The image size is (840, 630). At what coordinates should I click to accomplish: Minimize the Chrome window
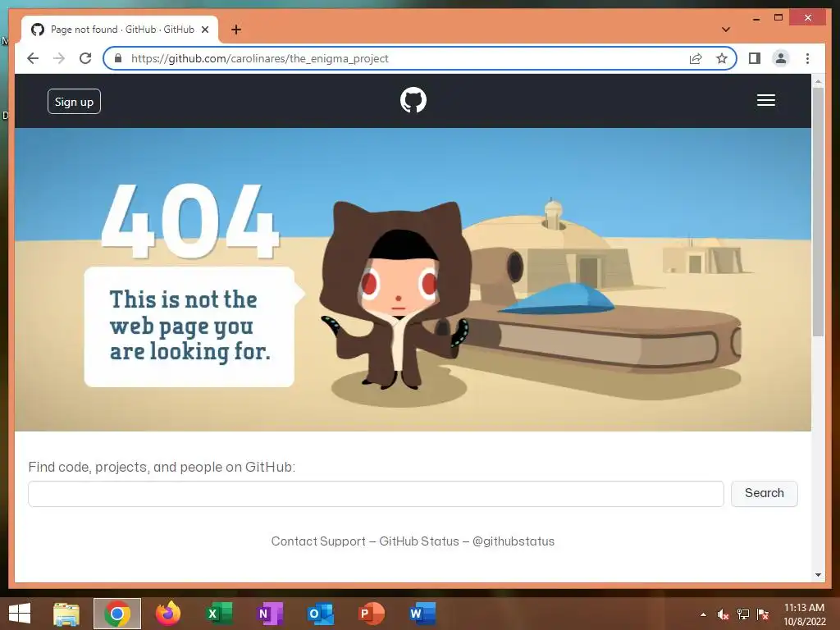[x=756, y=18]
